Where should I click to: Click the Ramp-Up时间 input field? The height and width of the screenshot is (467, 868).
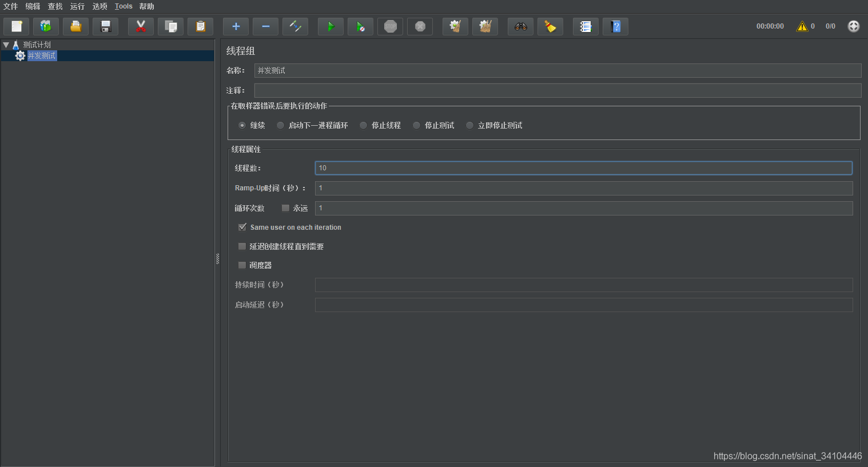click(583, 188)
